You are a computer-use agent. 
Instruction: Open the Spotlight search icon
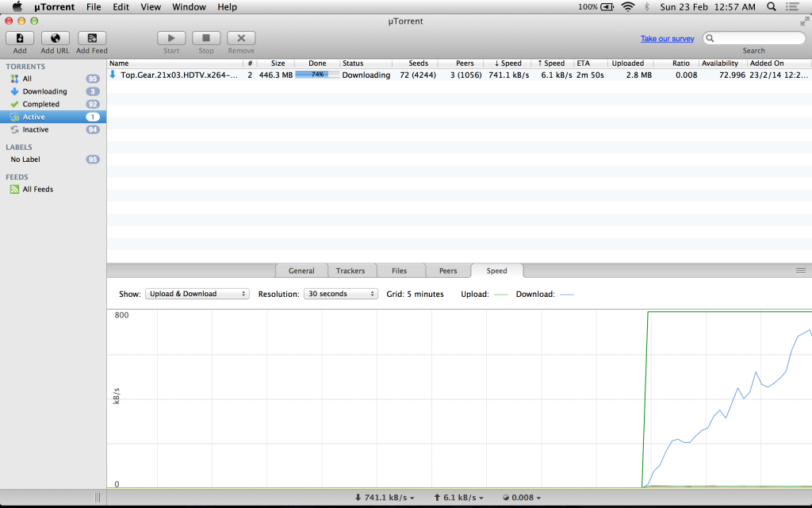(771, 6)
